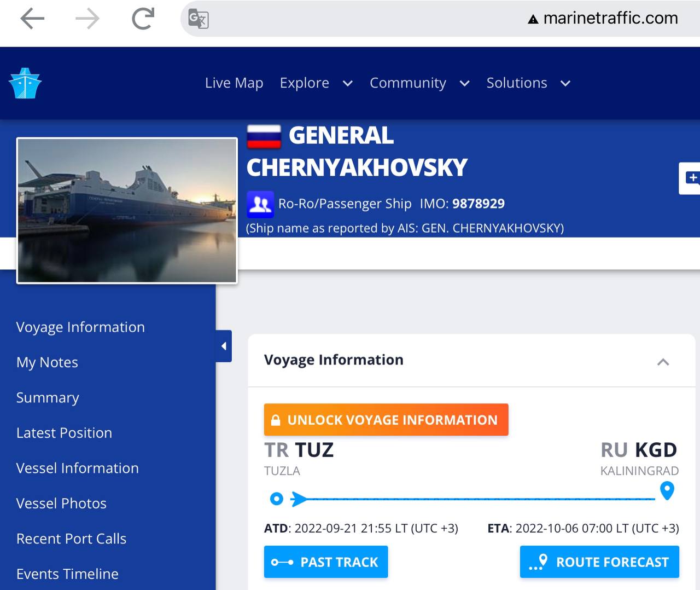Viewport: 700px width, 590px height.
Task: Click the Ro-Ro/Passenger ship type icon
Action: point(260,204)
